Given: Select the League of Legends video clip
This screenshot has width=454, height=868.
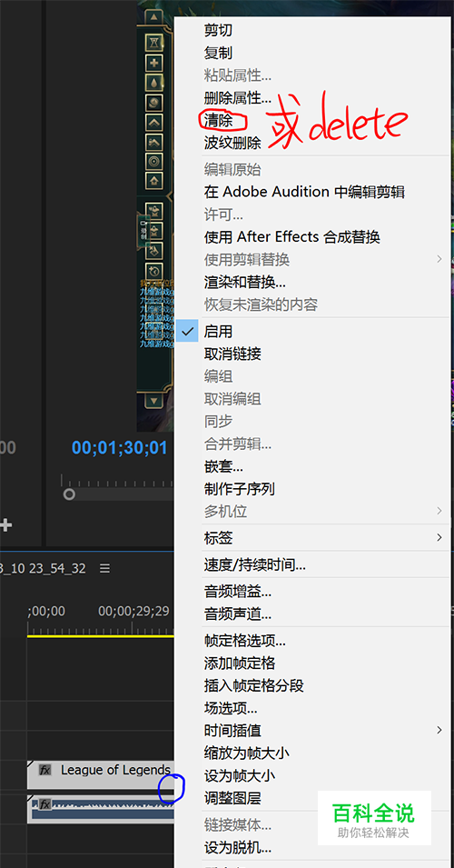Looking at the screenshot, I should [x=101, y=774].
